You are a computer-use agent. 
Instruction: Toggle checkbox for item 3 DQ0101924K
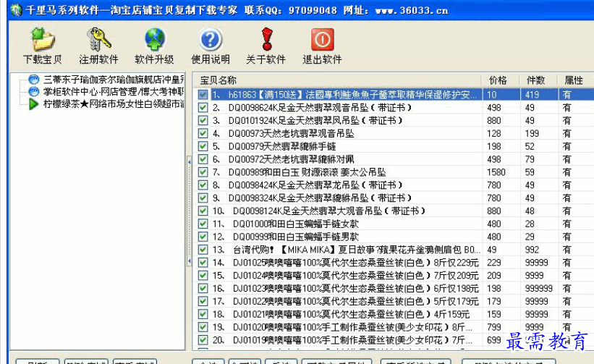[x=203, y=120]
